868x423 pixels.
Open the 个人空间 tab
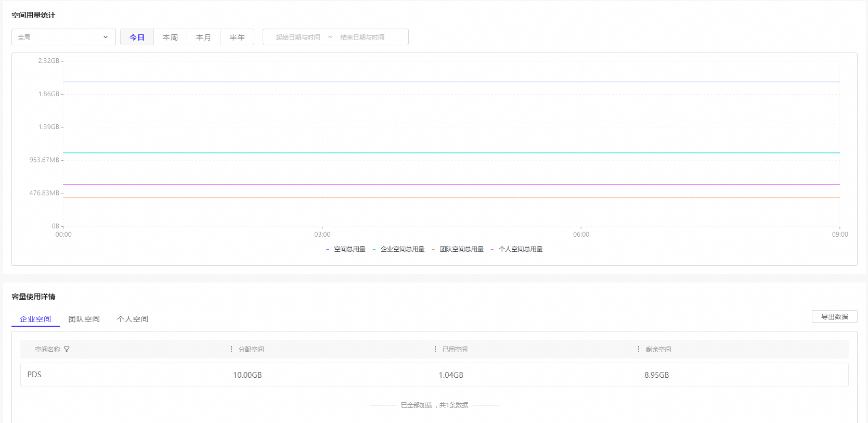pyautogui.click(x=133, y=319)
